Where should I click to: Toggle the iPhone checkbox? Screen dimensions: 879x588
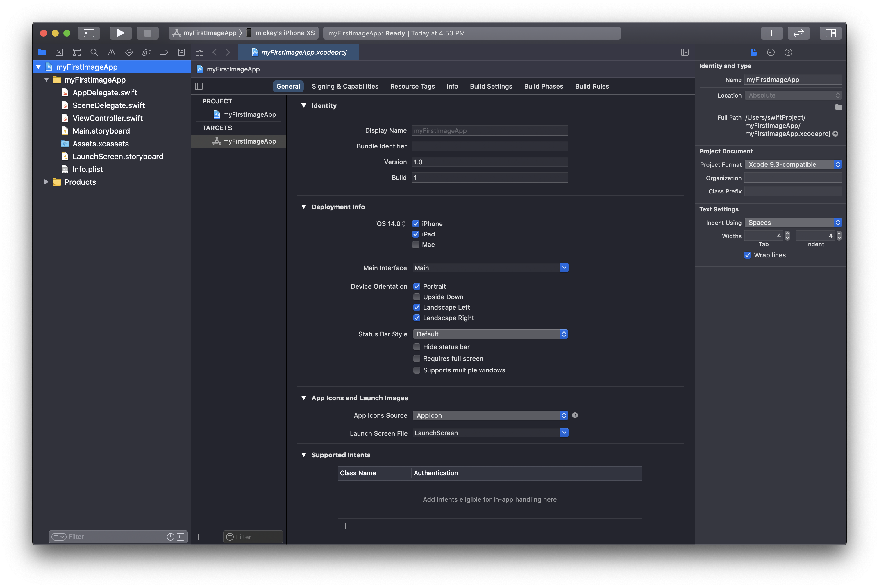[416, 223]
